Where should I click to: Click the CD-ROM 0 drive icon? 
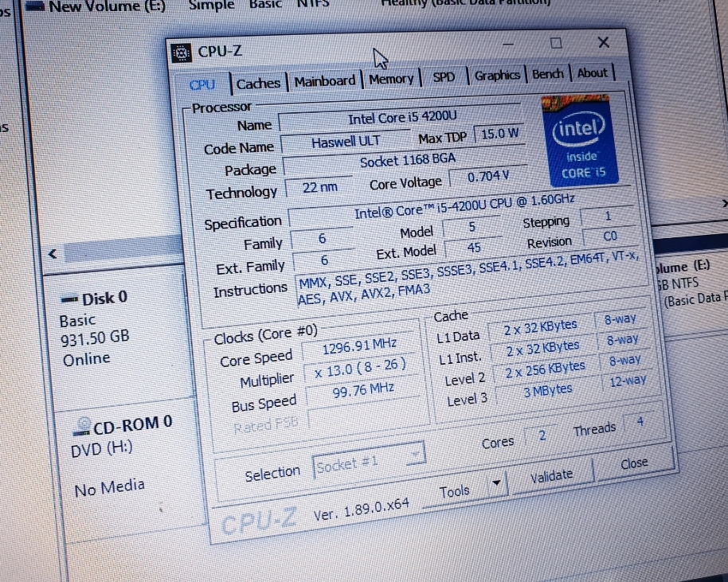pos(83,426)
